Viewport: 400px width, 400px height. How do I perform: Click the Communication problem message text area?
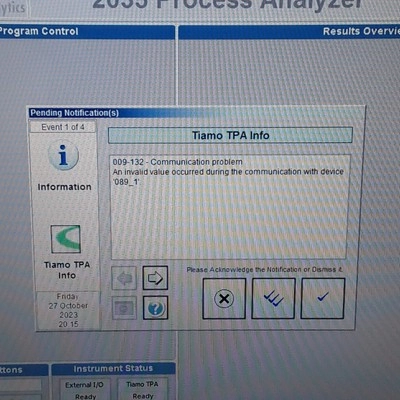(230, 207)
